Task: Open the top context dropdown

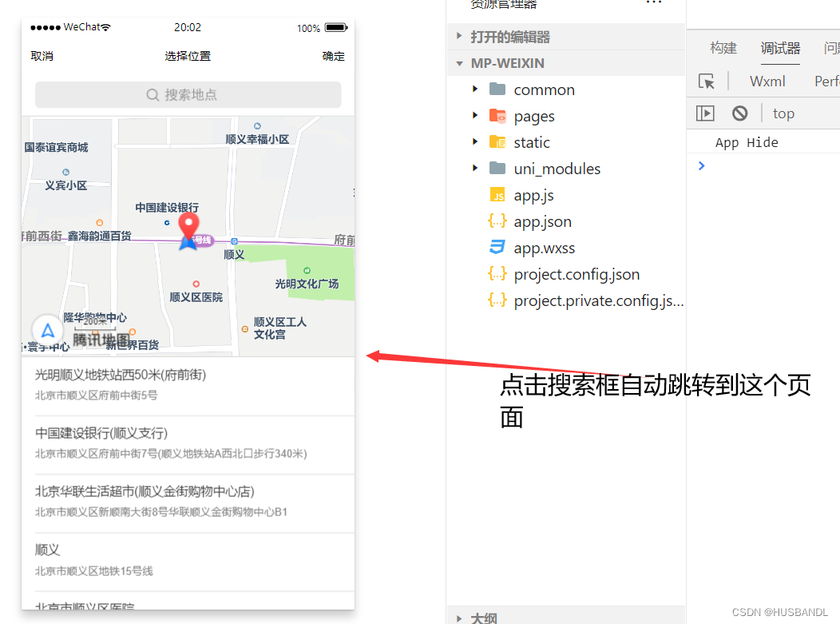Action: (x=783, y=113)
